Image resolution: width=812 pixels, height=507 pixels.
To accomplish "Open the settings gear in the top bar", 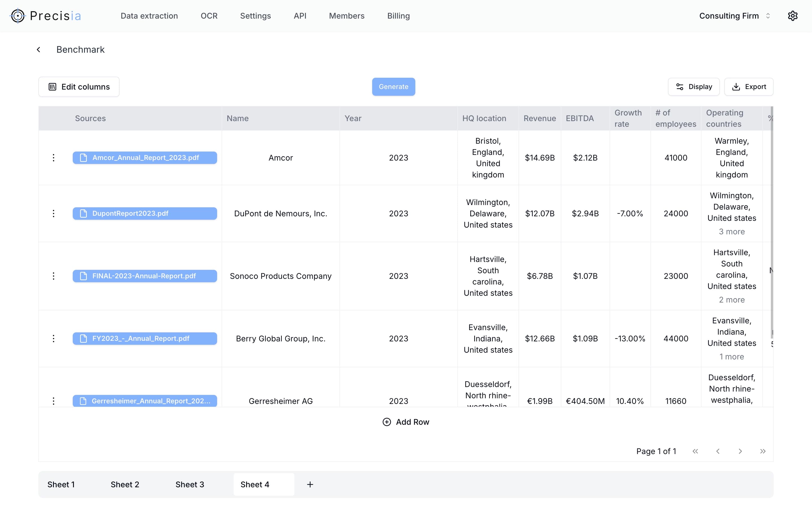I will coord(793,16).
